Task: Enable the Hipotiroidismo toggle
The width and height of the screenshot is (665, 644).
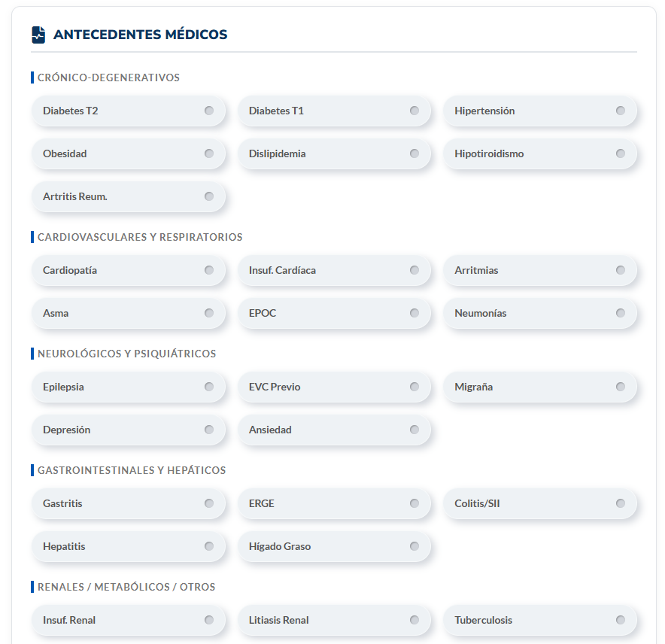Action: tap(620, 153)
